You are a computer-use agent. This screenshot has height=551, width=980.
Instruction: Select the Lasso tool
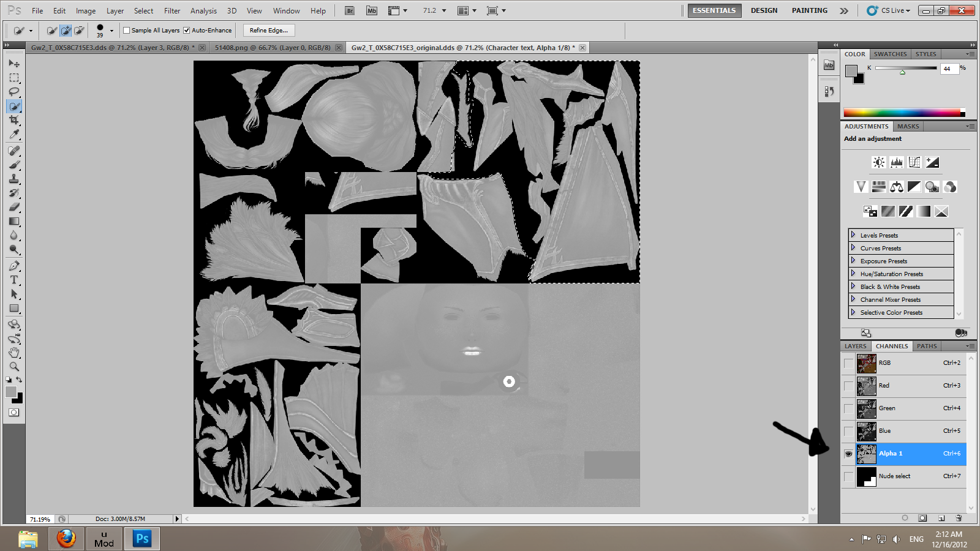coord(14,92)
